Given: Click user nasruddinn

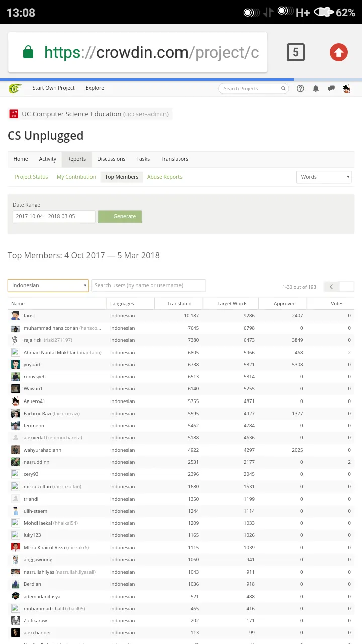Looking at the screenshot, I should (36, 462).
